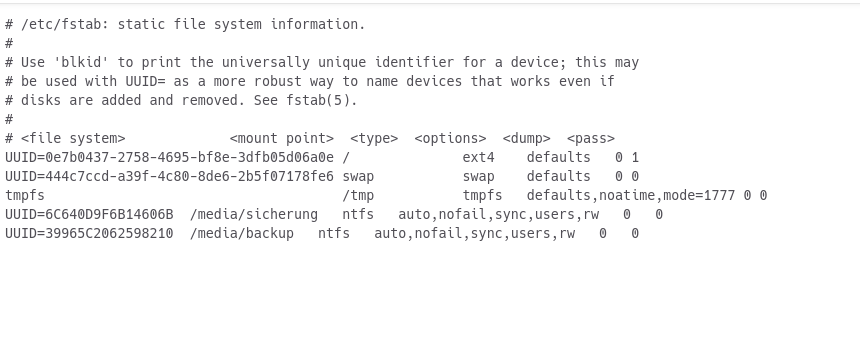Image resolution: width=860 pixels, height=360 pixels.
Task: Click the 'ext4' filesystem type
Action: tap(478, 158)
